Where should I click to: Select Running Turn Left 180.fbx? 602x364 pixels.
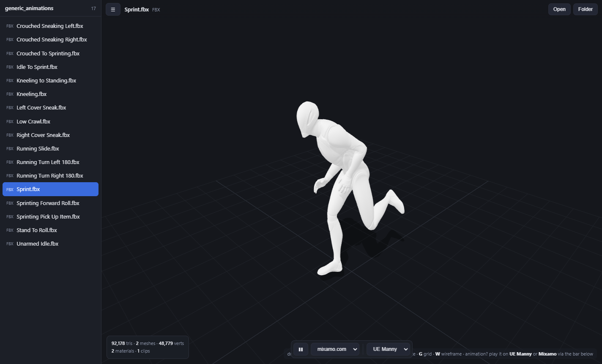51,162
